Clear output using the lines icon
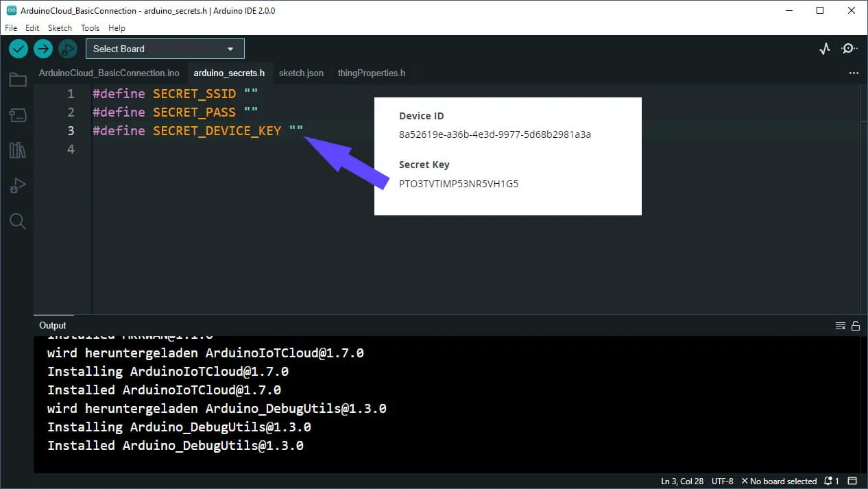The width and height of the screenshot is (868, 489). click(x=840, y=326)
